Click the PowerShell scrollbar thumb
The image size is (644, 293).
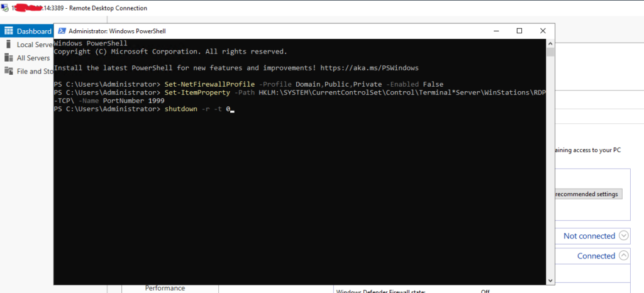(x=550, y=52)
